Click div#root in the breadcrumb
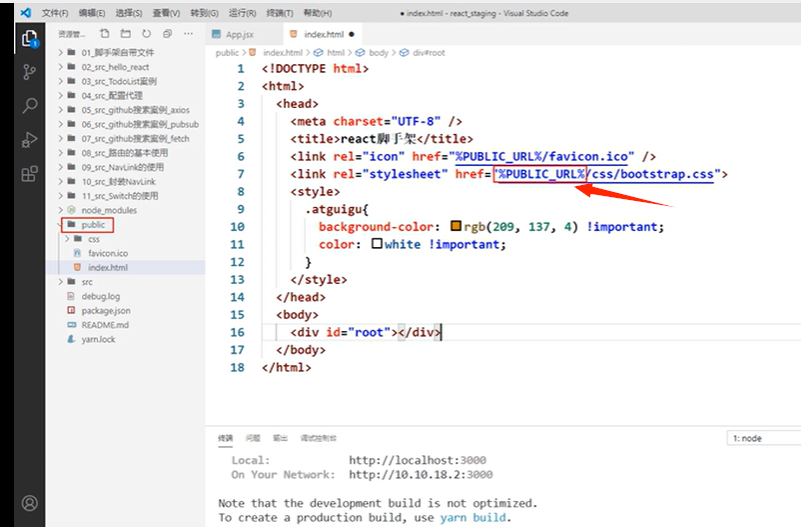Screen dimensions: 801x527 (429, 53)
